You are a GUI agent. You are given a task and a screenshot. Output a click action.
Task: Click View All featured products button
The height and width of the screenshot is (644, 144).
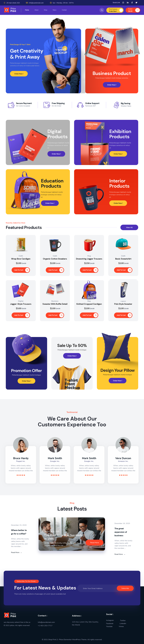(x=129, y=227)
